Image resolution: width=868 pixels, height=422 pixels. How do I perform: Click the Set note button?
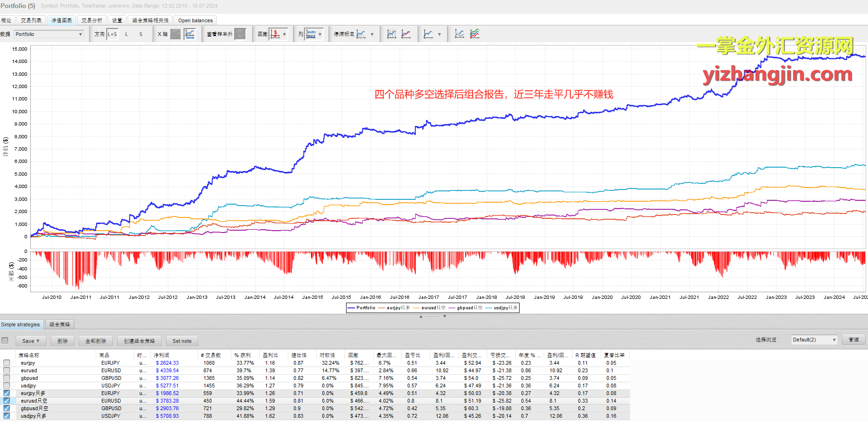[x=182, y=341]
